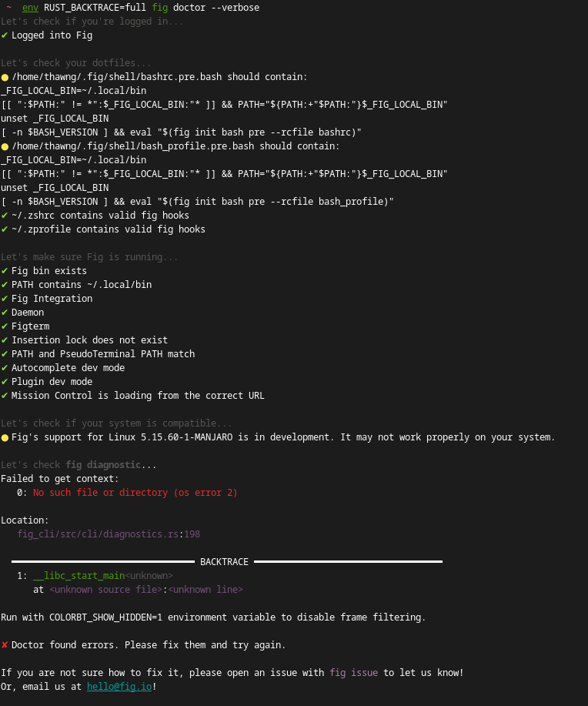
Task: Click green check next to 'Figterm'
Action: tap(5, 326)
